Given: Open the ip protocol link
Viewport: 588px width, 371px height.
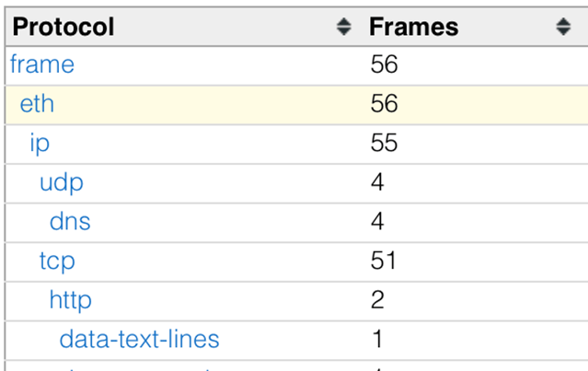Looking at the screenshot, I should tap(40, 144).
